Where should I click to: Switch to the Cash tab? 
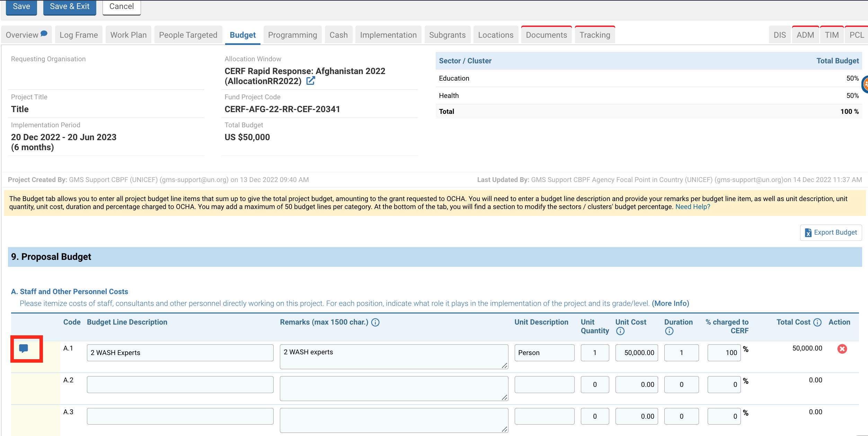click(339, 35)
